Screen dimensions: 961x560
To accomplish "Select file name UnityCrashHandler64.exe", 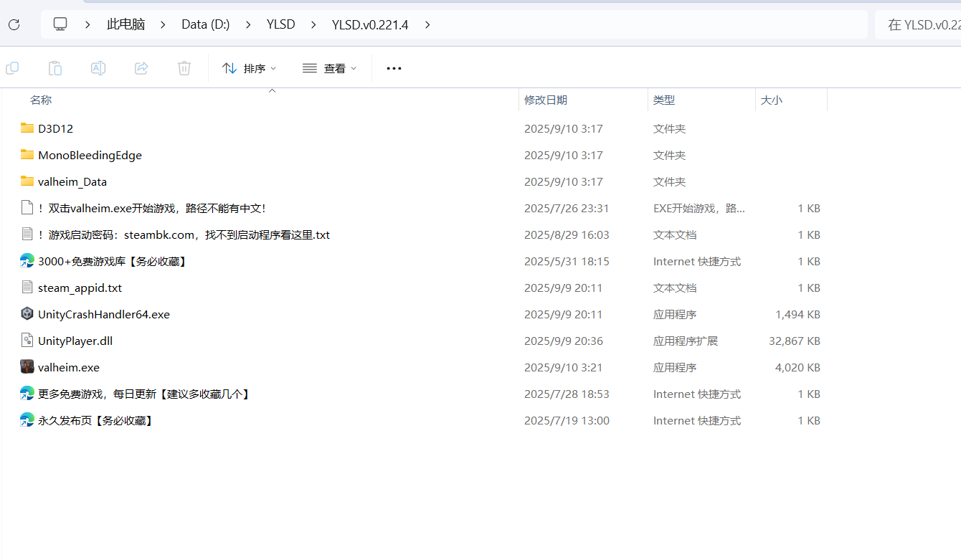I will coord(104,314).
